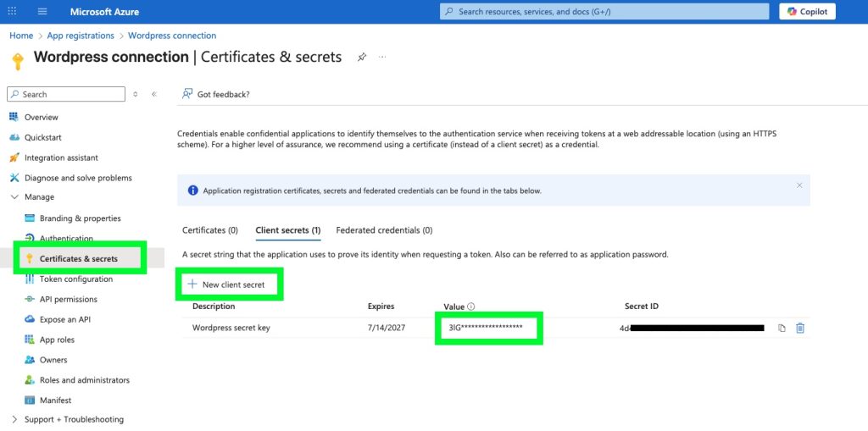
Task: Open API permissions in sidebar
Action: click(x=68, y=300)
